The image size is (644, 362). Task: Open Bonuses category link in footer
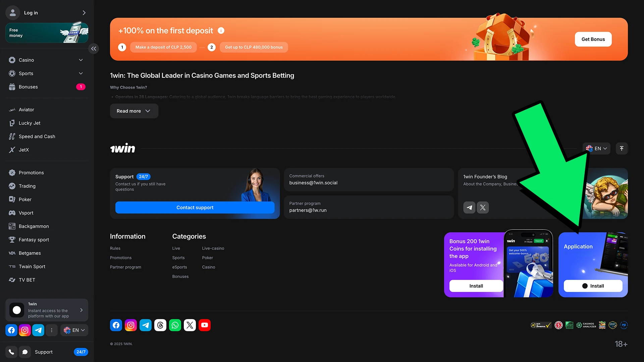(x=180, y=277)
